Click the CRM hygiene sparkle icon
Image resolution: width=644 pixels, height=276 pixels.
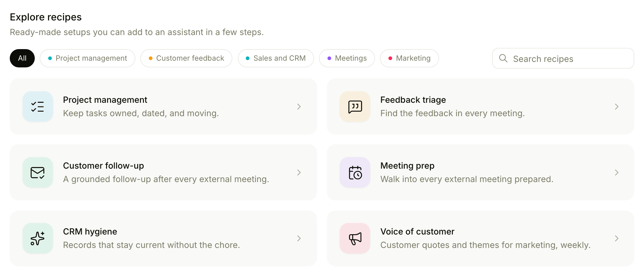click(38, 238)
